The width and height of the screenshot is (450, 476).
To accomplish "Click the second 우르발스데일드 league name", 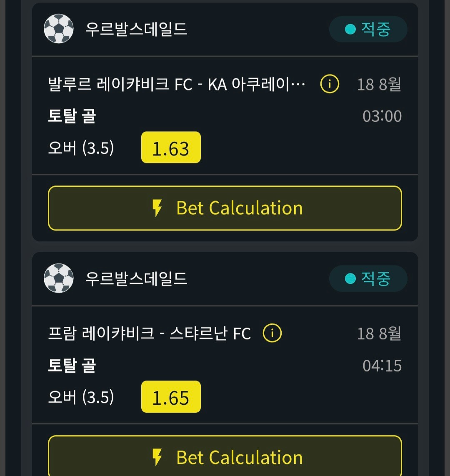I will pos(136,278).
